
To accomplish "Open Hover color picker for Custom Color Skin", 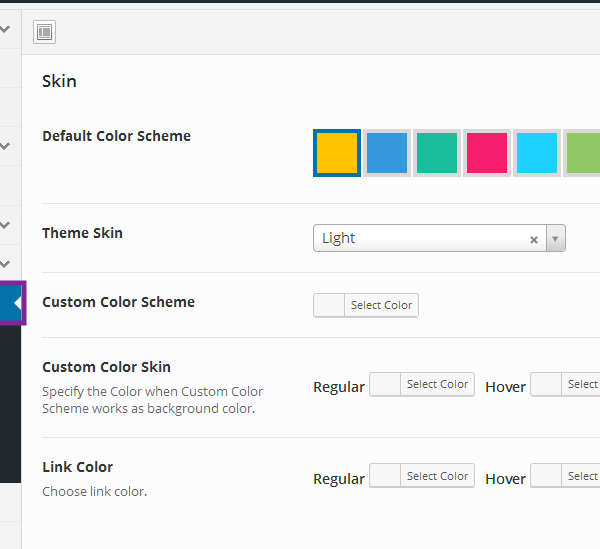I will point(566,385).
